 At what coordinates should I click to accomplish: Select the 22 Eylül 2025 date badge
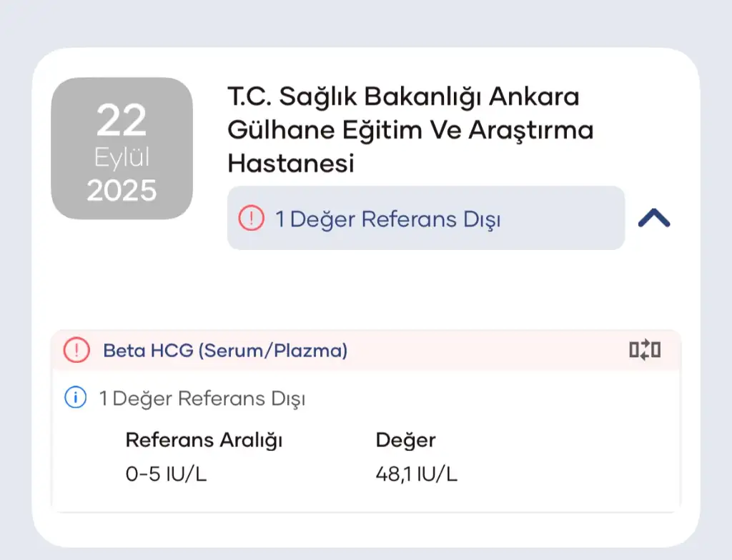click(x=122, y=148)
